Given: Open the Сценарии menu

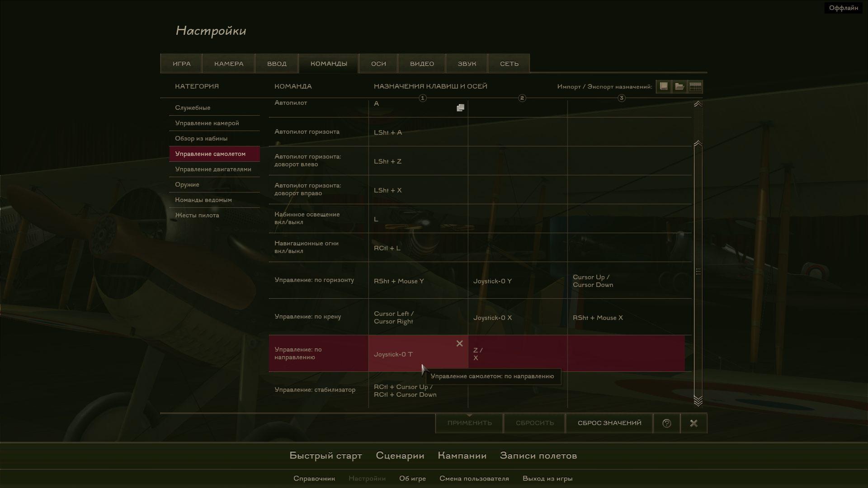Looking at the screenshot, I should pos(400,455).
